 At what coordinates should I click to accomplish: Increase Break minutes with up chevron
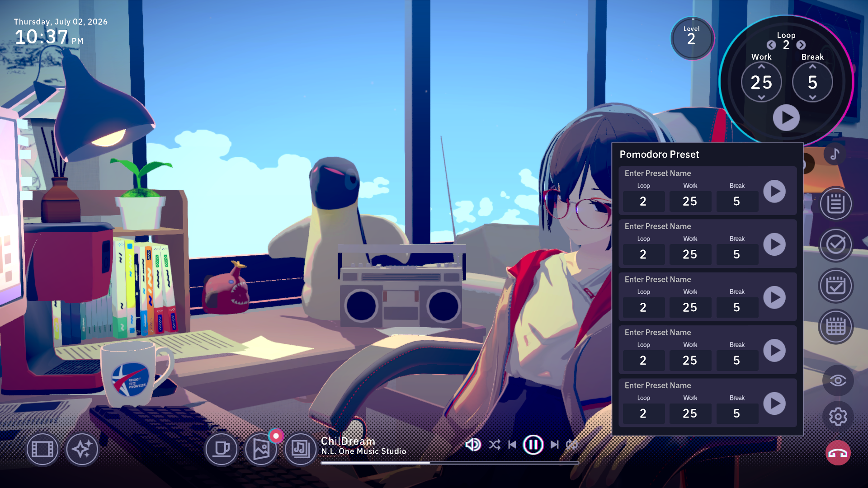[x=812, y=66]
